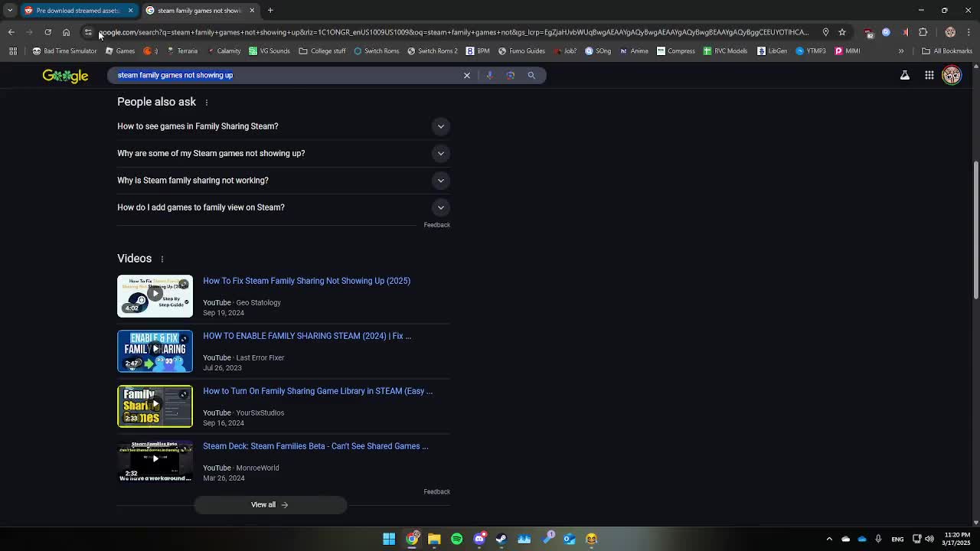The height and width of the screenshot is (551, 980).
Task: Open the taskbar clock and date
Action: (955, 539)
